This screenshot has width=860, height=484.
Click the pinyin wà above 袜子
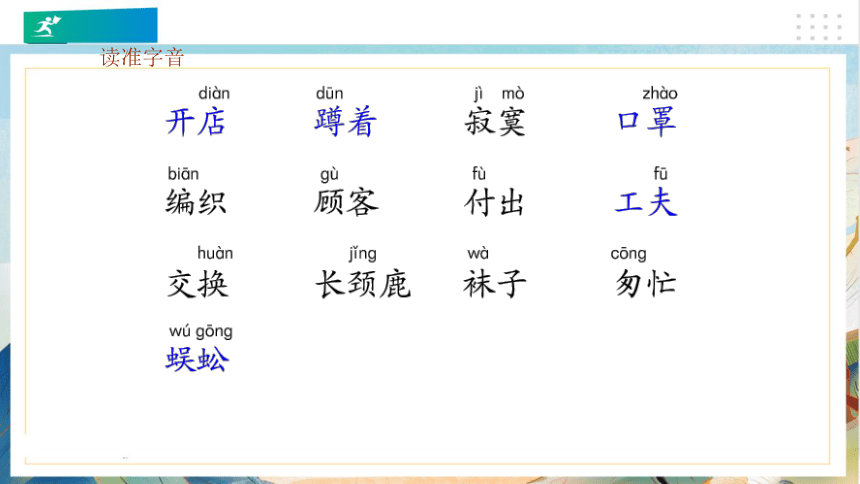478,254
